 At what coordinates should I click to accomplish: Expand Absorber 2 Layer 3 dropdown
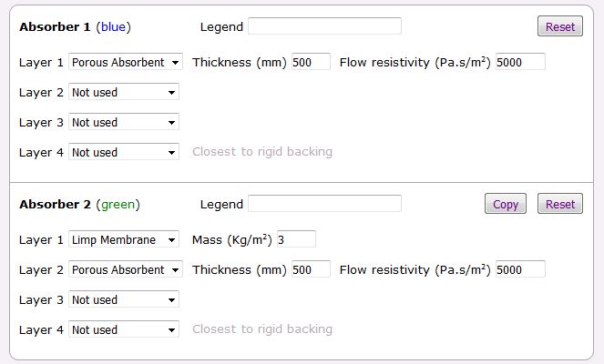[x=124, y=299]
